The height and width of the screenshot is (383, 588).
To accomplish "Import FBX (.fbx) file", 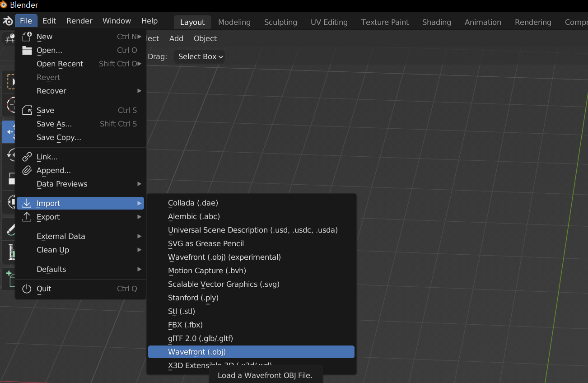I will click(251, 325).
